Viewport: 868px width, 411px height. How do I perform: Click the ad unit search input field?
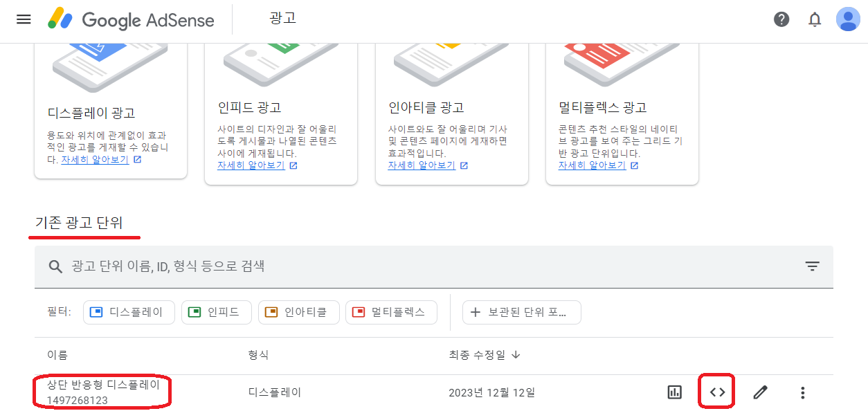coord(277,266)
